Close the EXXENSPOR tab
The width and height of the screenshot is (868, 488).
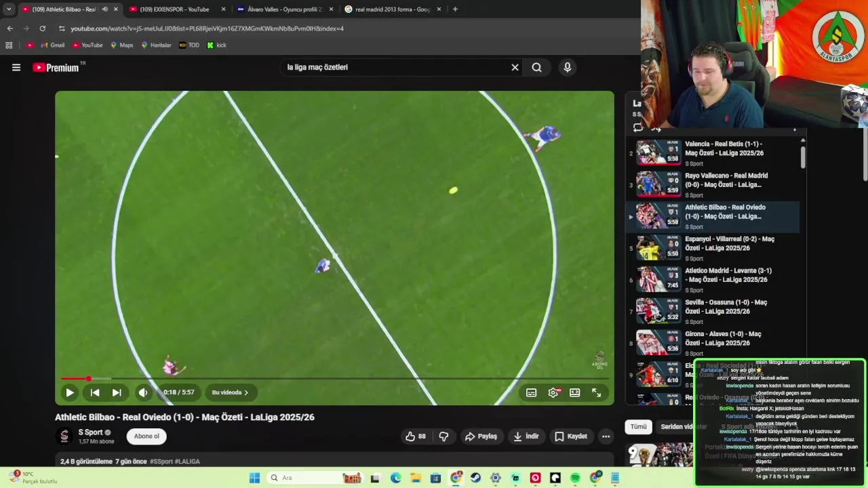tap(223, 9)
